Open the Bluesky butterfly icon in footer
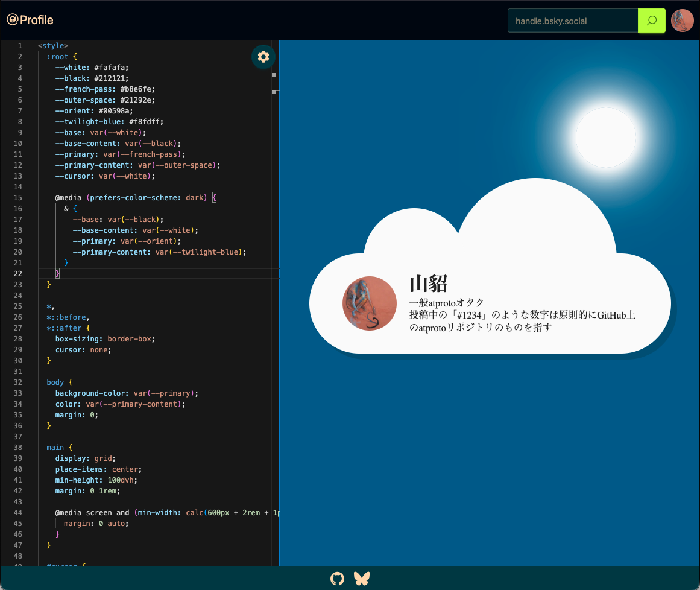The image size is (700, 590). [361, 579]
